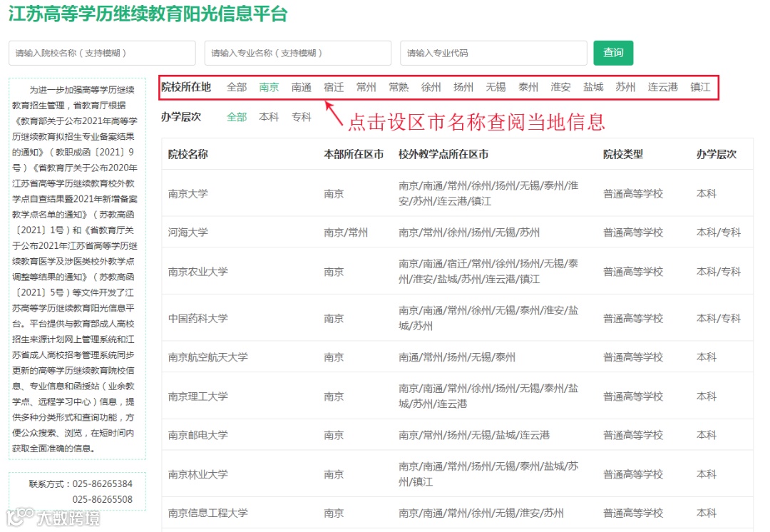Select 常州 city filter
This screenshot has height=532, width=770.
[366, 88]
